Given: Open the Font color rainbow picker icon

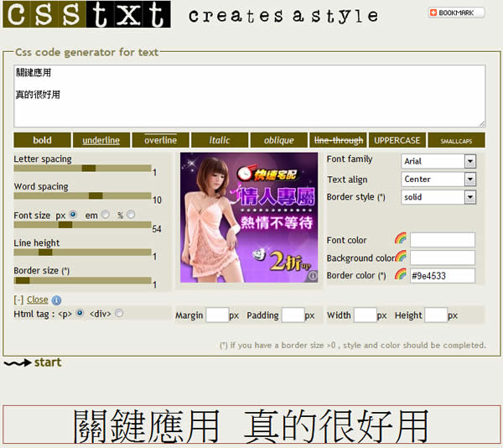Looking at the screenshot, I should click(400, 239).
